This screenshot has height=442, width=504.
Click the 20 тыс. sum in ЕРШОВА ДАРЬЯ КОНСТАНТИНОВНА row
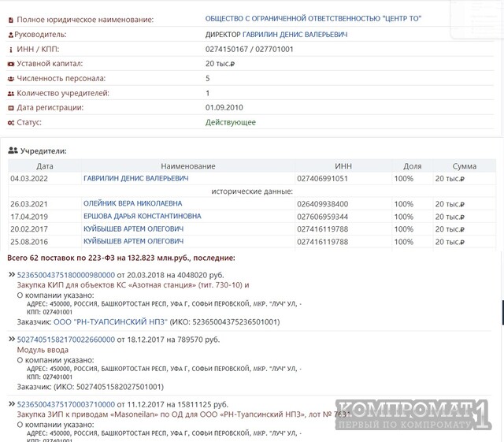pyautogui.click(x=450, y=217)
